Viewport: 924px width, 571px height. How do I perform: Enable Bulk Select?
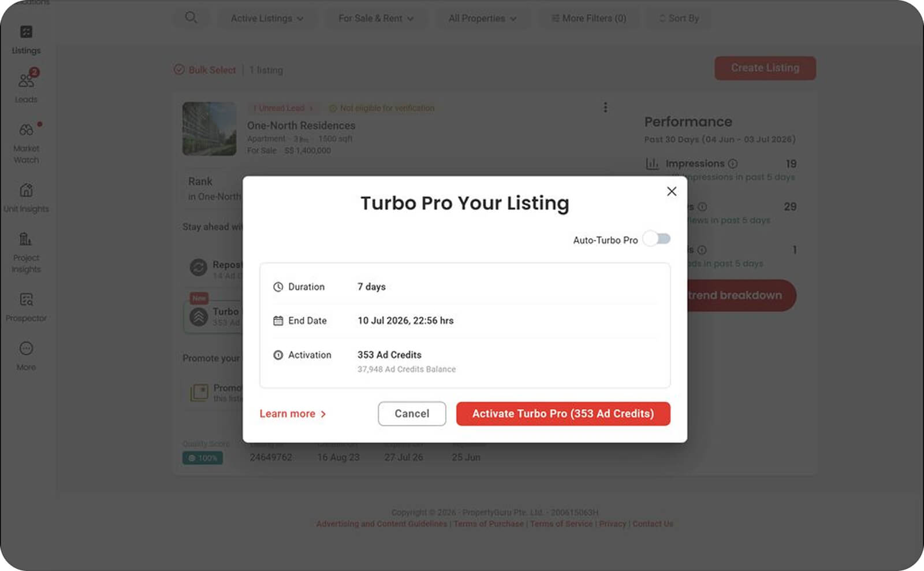point(205,70)
